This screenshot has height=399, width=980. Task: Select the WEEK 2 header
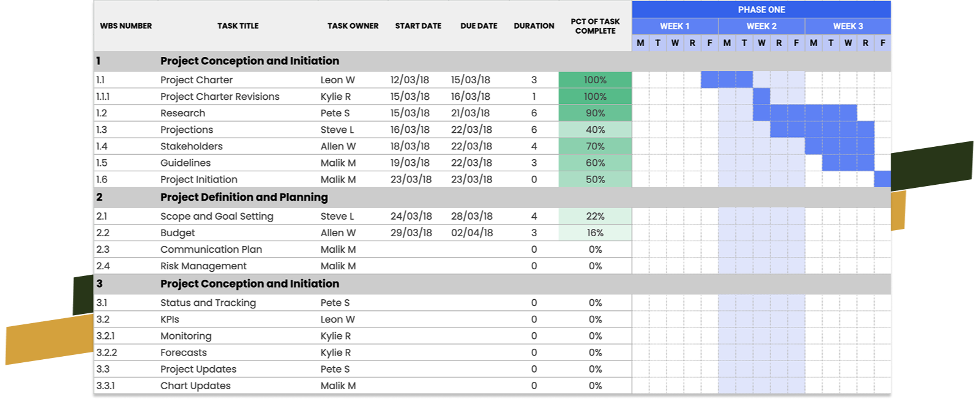click(761, 26)
